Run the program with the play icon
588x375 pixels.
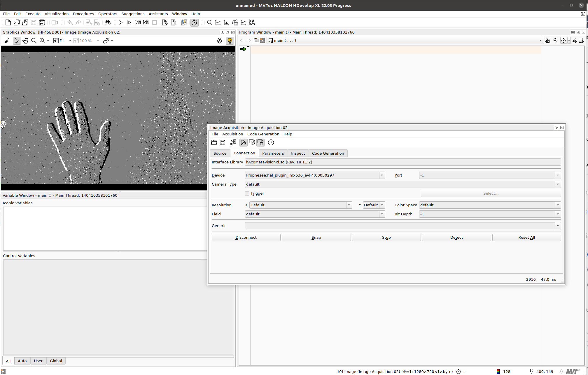[x=120, y=22]
